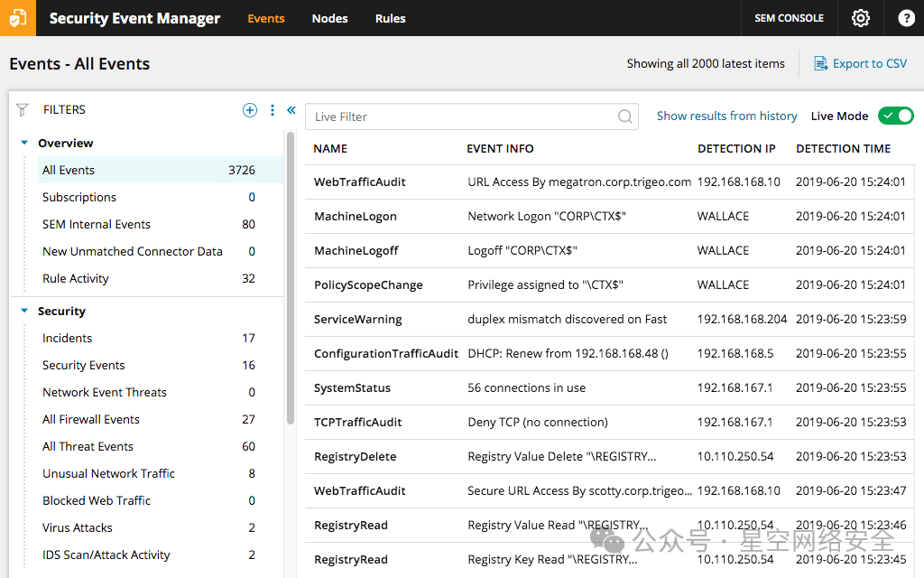Select the Network Event Threats filter
The height and width of the screenshot is (578, 924).
pos(161,392)
